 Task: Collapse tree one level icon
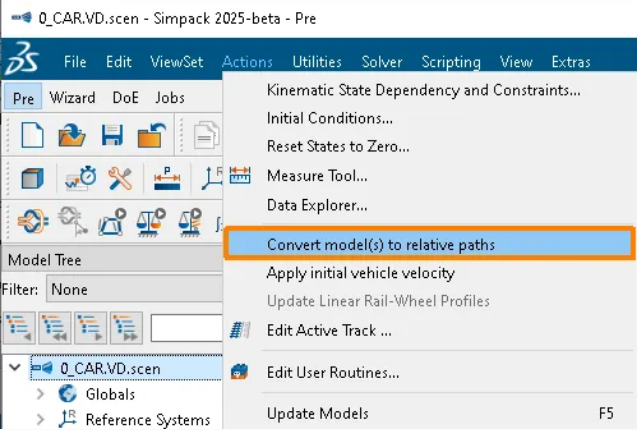(19, 328)
